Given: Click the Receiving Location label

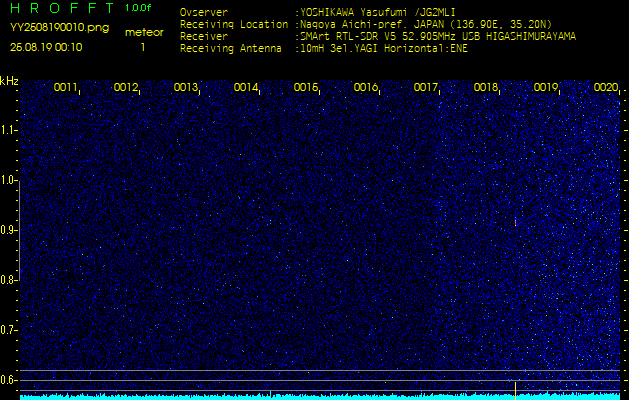Looking at the screenshot, I should (234, 24).
